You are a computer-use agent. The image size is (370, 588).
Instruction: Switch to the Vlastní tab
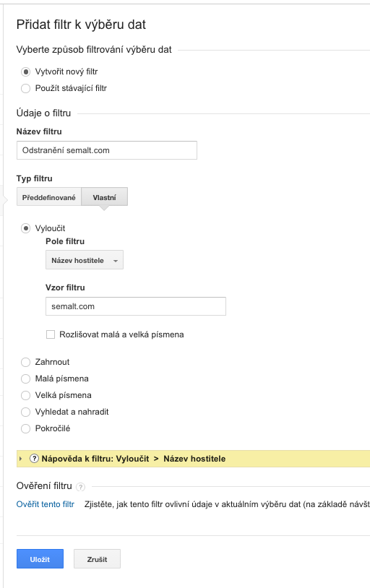tap(105, 197)
